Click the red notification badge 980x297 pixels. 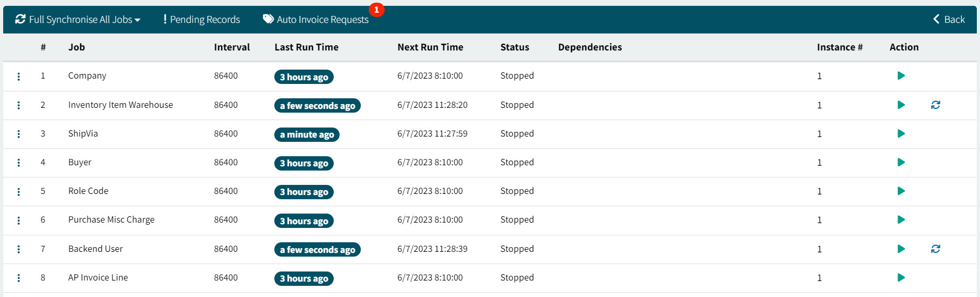[377, 10]
